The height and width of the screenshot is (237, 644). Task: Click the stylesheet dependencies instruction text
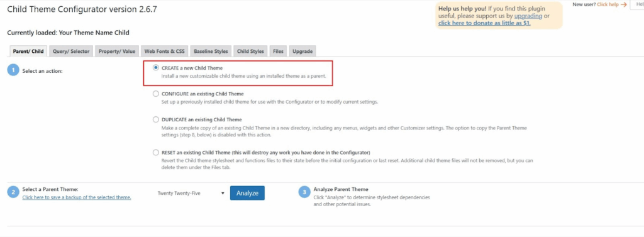[x=372, y=201]
